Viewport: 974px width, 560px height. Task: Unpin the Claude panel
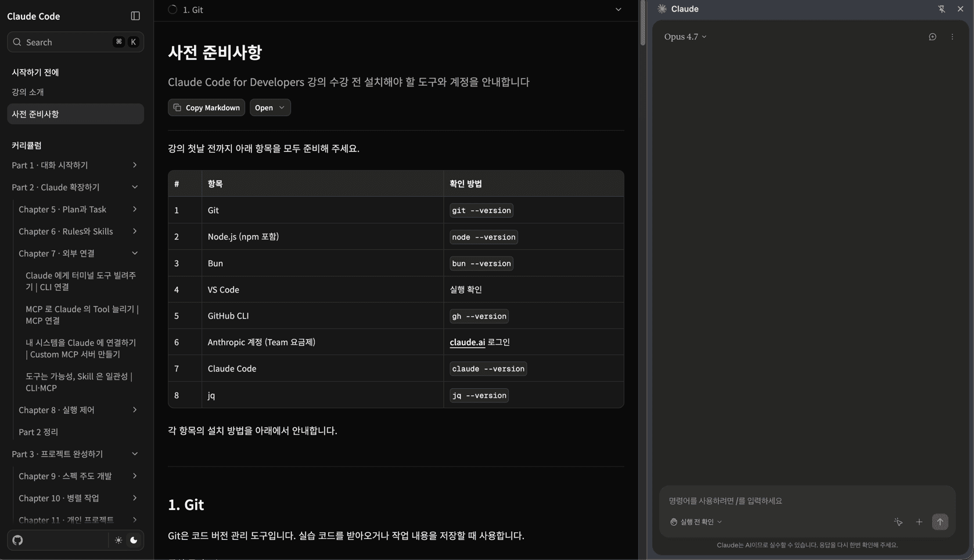pos(941,9)
